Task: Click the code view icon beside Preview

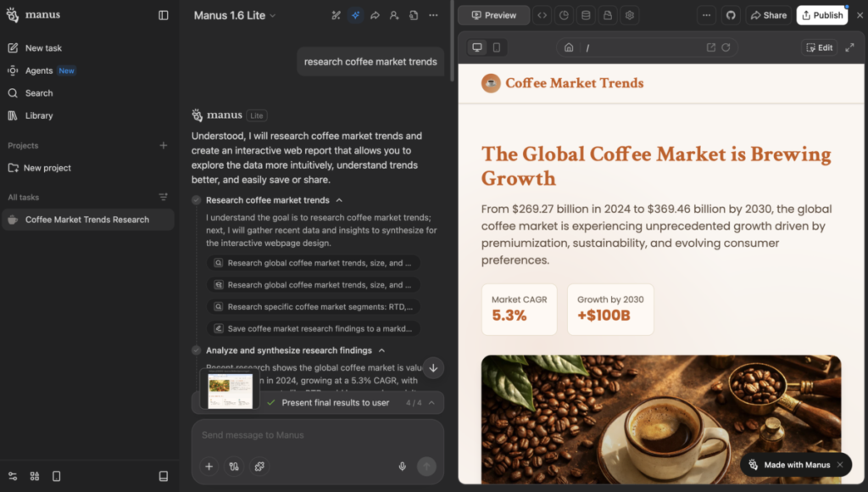Action: pyautogui.click(x=542, y=15)
